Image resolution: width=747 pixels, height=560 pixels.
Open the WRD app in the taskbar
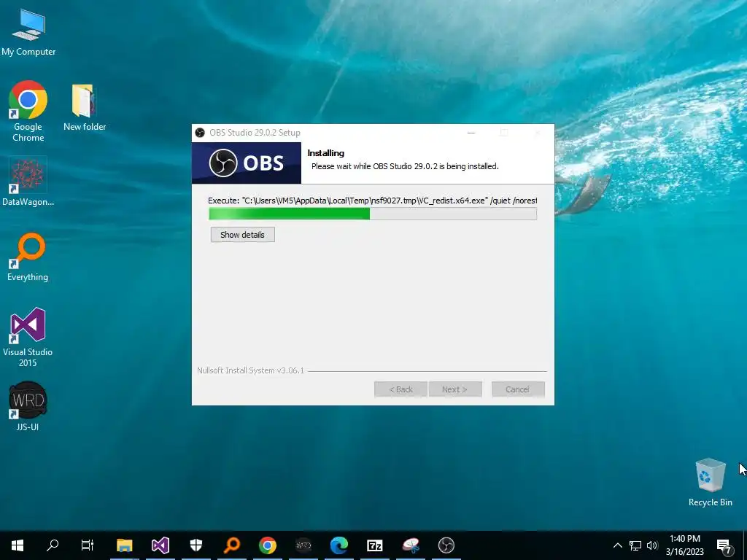tap(303, 545)
